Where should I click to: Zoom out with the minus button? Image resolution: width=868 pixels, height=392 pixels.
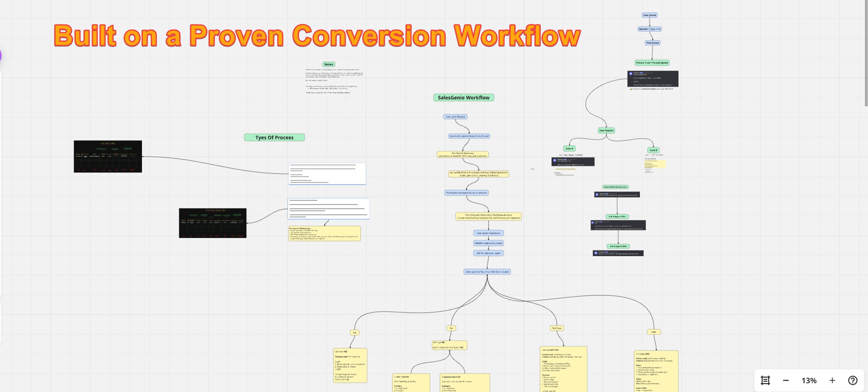pos(786,380)
